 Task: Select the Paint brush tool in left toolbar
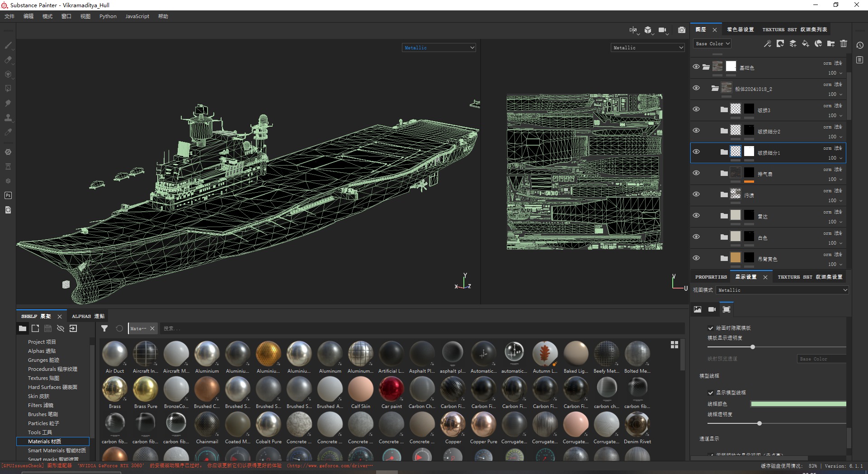coord(8,45)
